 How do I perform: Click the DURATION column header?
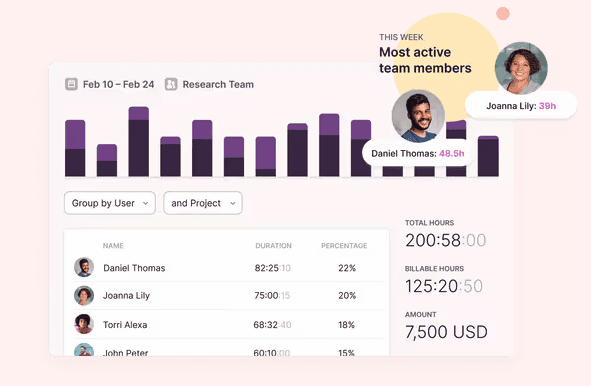coord(273,246)
